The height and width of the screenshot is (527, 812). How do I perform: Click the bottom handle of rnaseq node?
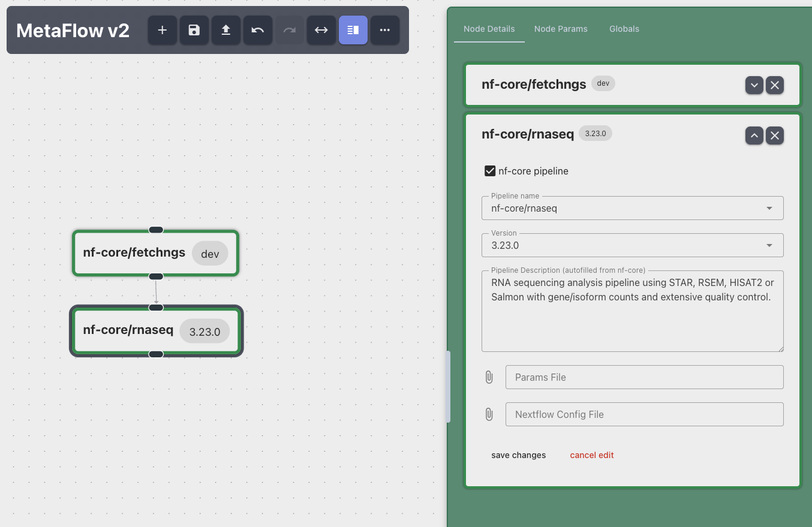click(x=156, y=354)
